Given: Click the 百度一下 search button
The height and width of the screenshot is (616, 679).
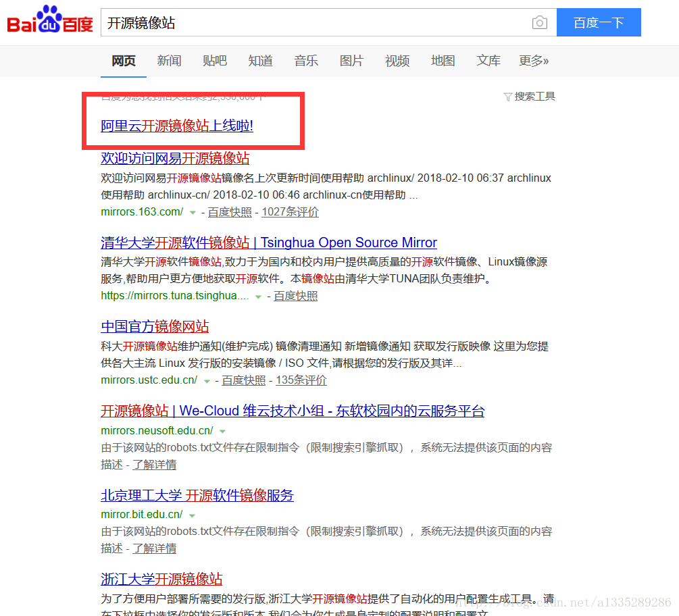Looking at the screenshot, I should 599,22.
